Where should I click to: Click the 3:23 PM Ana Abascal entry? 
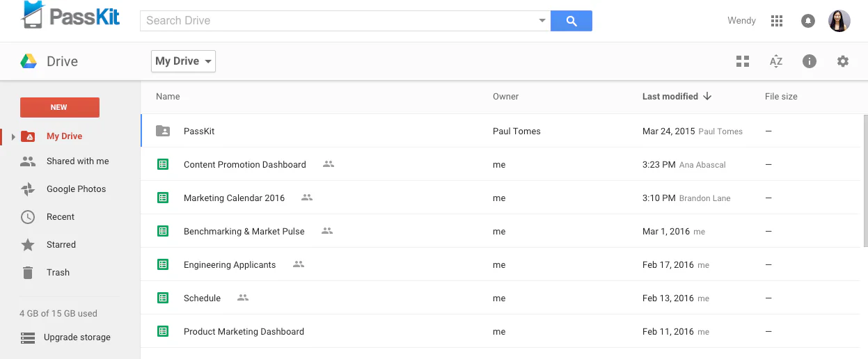click(x=684, y=165)
